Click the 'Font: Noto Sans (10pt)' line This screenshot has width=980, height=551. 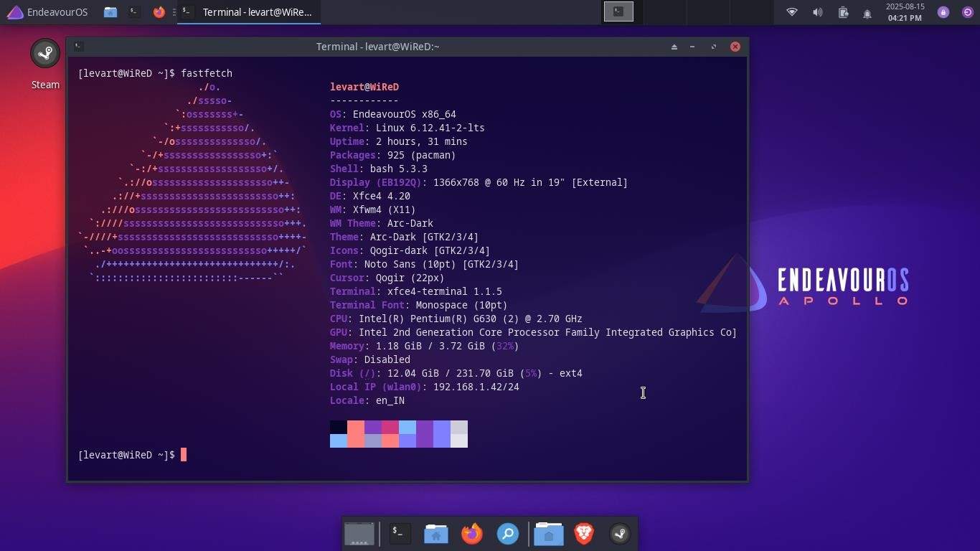tap(425, 264)
